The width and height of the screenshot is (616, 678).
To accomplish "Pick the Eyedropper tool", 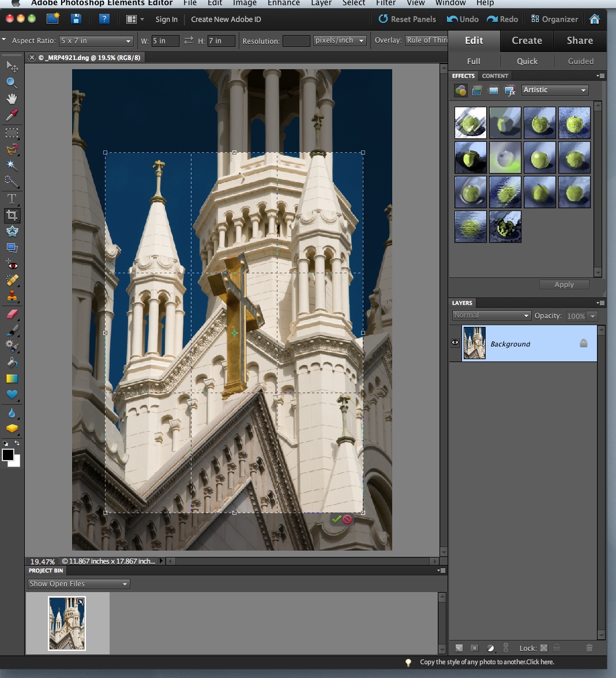I will click(12, 115).
